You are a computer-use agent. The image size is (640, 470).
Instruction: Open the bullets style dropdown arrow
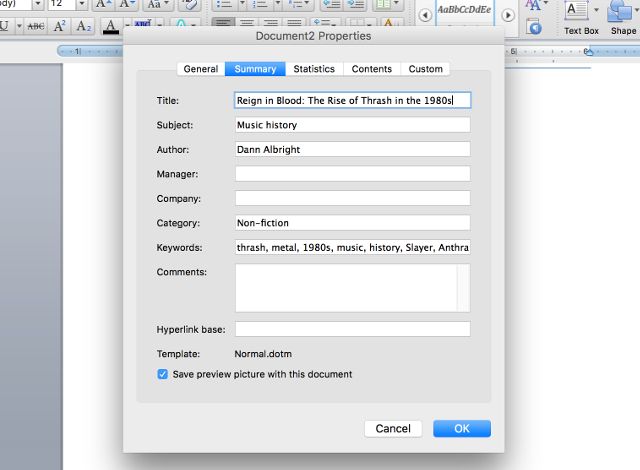coord(242,4)
